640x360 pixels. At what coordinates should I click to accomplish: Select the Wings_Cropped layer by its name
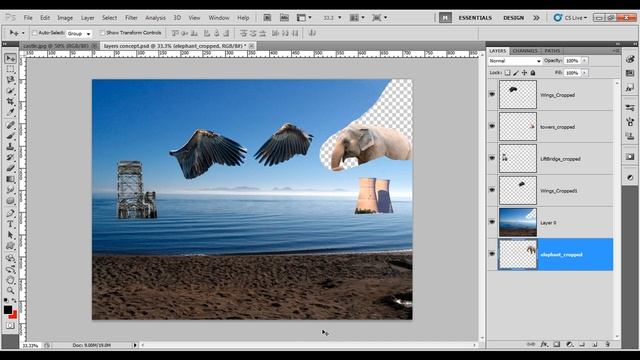pos(557,95)
